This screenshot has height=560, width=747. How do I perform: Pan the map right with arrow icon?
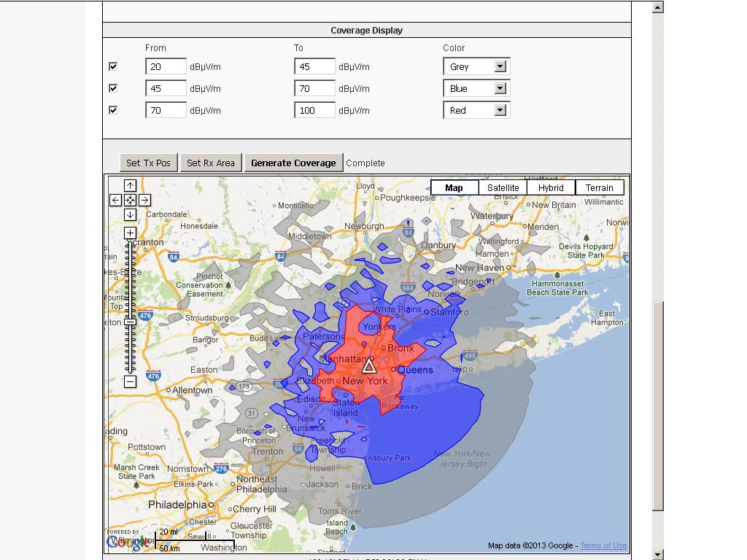[144, 200]
